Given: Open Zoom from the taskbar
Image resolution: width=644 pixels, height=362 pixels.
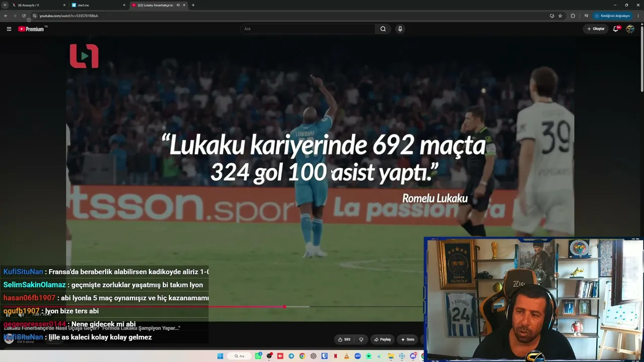Looking at the screenshot, I should 358,356.
